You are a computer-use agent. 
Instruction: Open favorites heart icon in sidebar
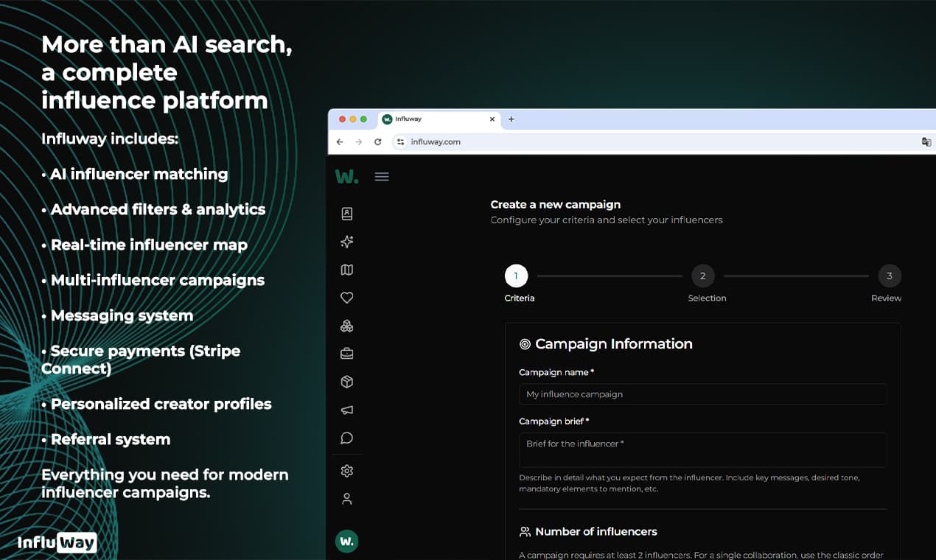(x=347, y=298)
